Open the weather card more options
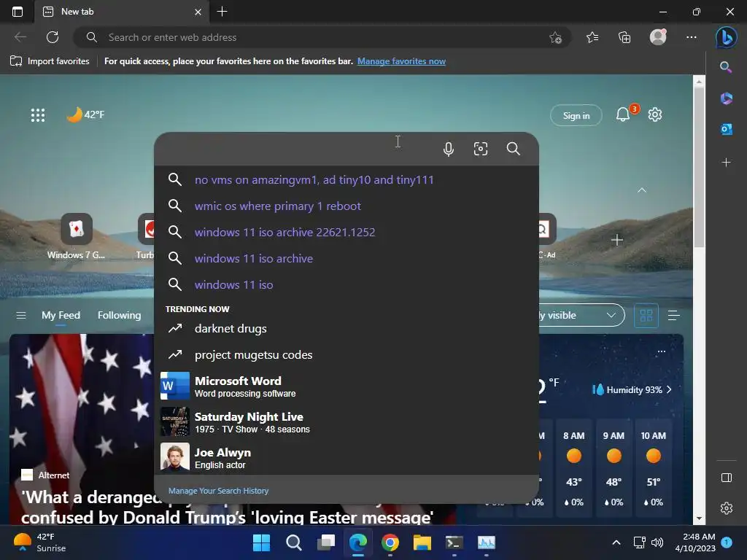Image resolution: width=747 pixels, height=560 pixels. [661, 351]
